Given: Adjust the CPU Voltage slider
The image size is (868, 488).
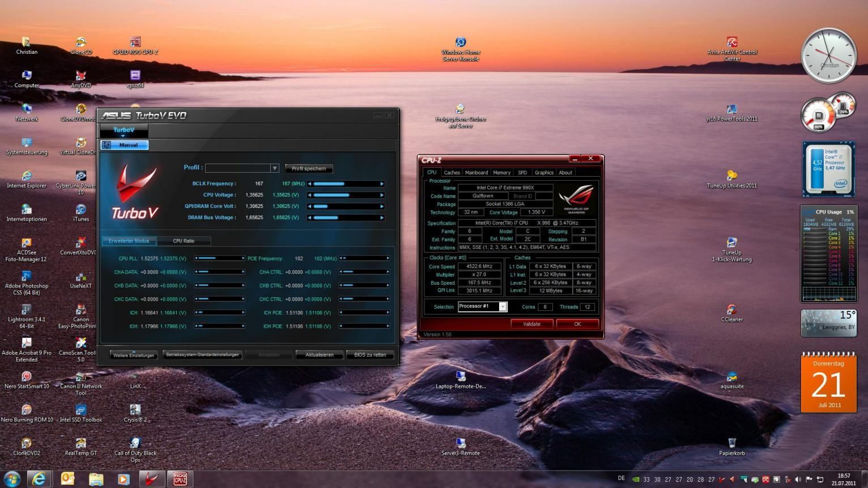Looking at the screenshot, I should (x=346, y=195).
